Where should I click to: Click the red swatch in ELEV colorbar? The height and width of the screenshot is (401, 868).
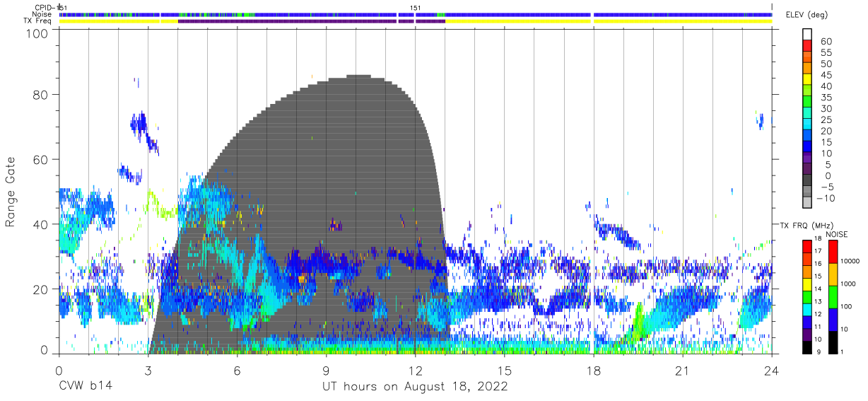(807, 45)
